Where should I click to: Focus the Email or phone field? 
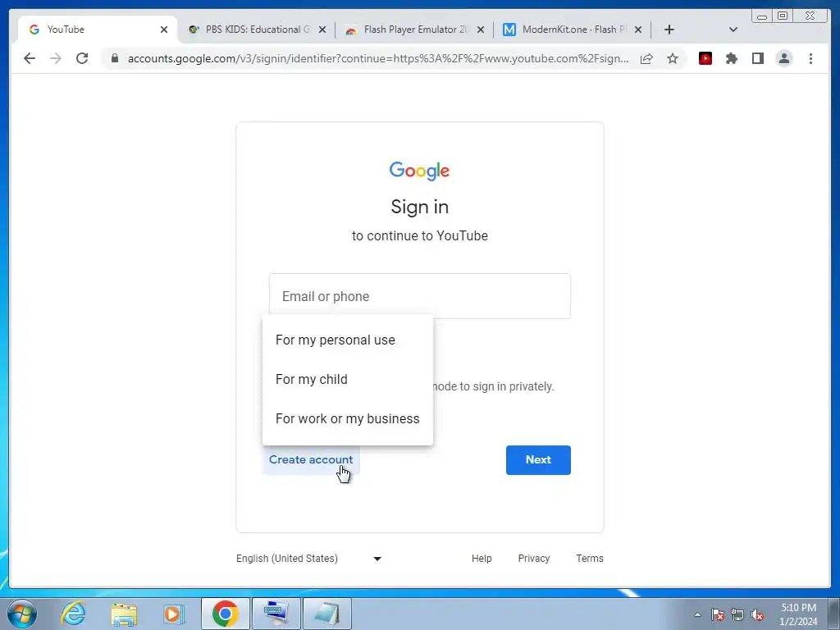pos(420,296)
